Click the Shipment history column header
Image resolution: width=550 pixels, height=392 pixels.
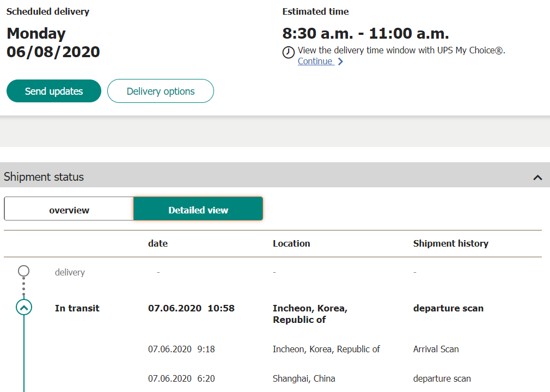coord(450,243)
